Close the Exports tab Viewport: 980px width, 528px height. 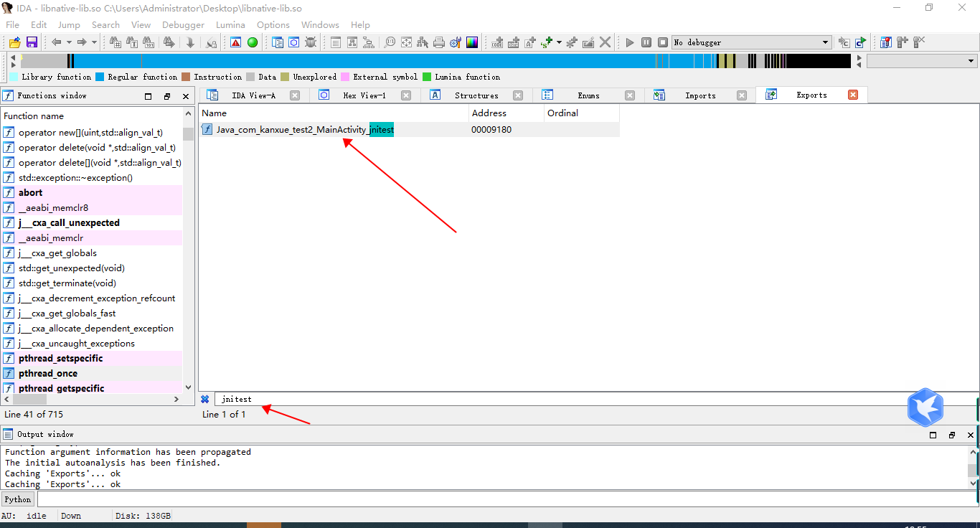(853, 95)
